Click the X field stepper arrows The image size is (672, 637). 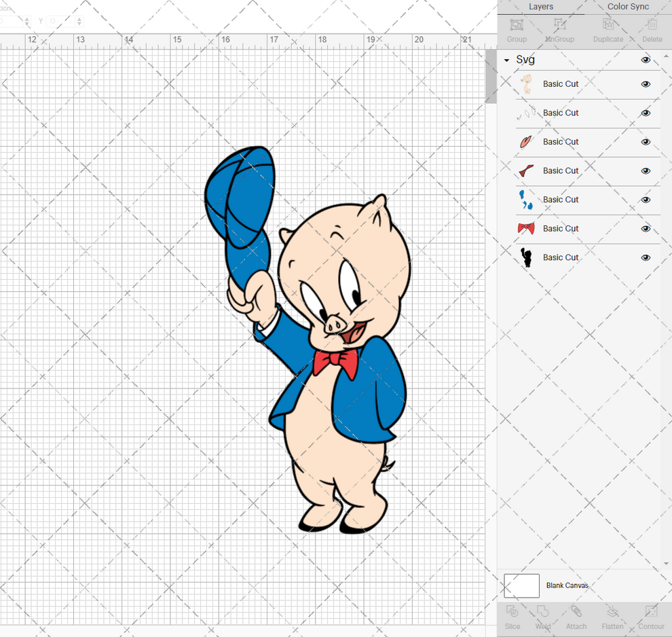coord(27,20)
